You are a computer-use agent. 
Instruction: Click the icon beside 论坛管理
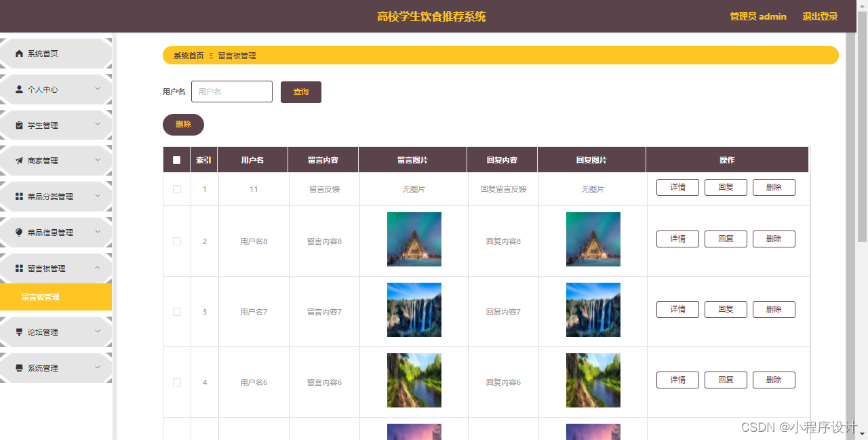[19, 332]
